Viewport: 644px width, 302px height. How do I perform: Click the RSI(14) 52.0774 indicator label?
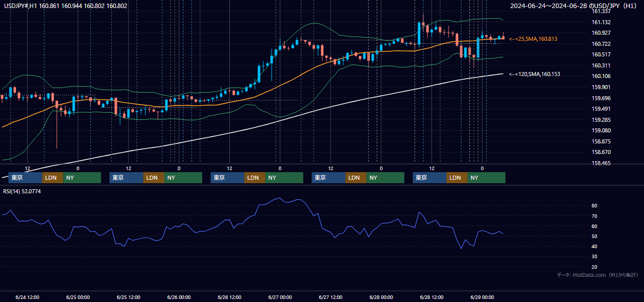(22, 191)
